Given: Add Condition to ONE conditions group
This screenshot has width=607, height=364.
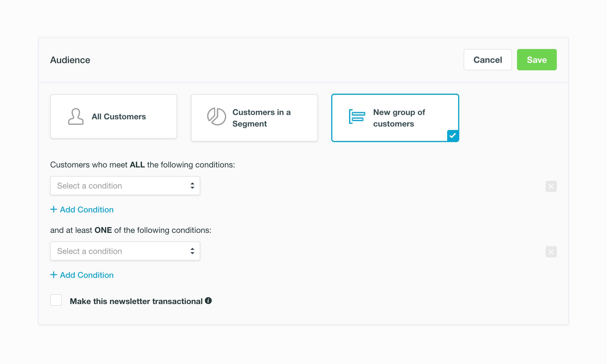Looking at the screenshot, I should point(87,275).
